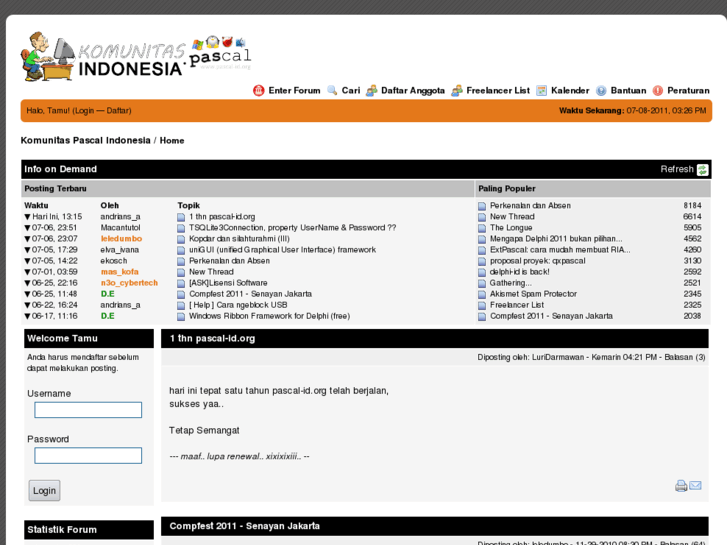This screenshot has width=727, height=545.
Task: Click the Daftar link in the orange bar
Action: 118,111
